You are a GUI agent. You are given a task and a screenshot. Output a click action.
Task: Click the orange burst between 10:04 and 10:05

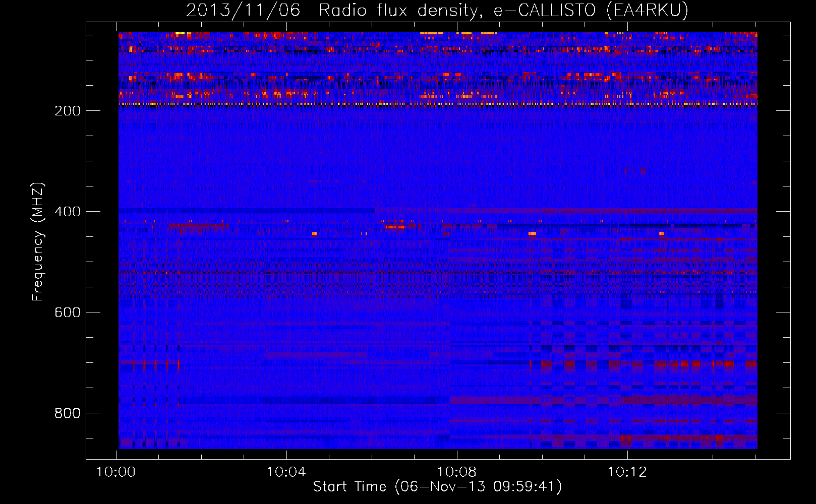315,234
